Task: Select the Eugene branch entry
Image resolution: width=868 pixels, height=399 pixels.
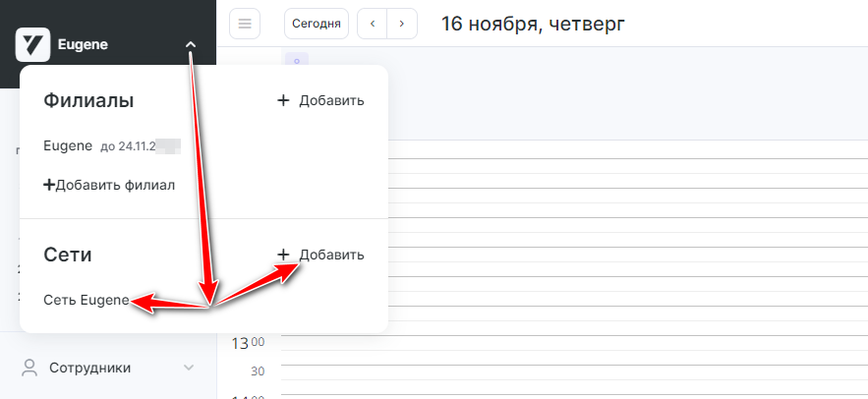Action: [68, 146]
